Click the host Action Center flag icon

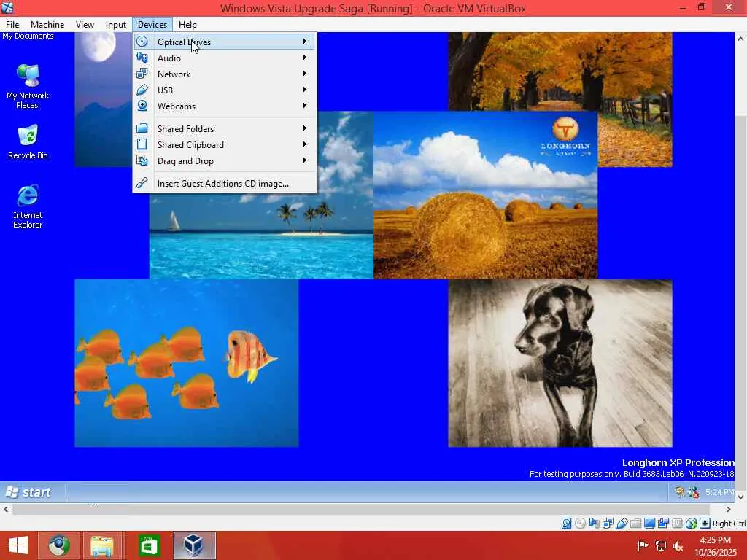(x=643, y=545)
